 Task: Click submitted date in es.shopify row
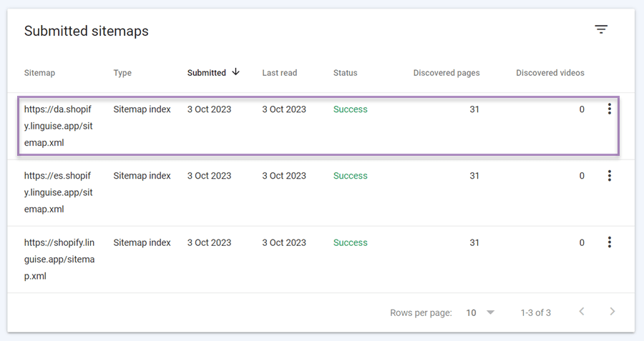tap(209, 176)
